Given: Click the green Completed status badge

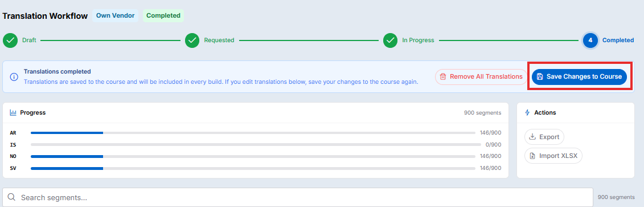Looking at the screenshot, I should click(x=163, y=15).
